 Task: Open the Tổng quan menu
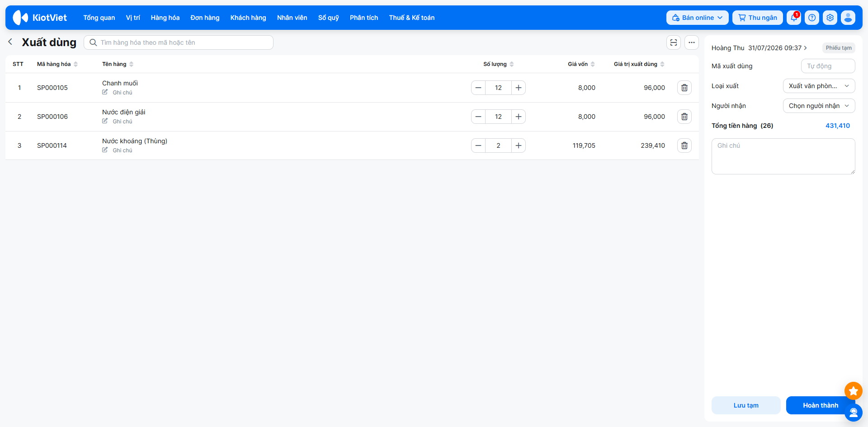tap(99, 18)
